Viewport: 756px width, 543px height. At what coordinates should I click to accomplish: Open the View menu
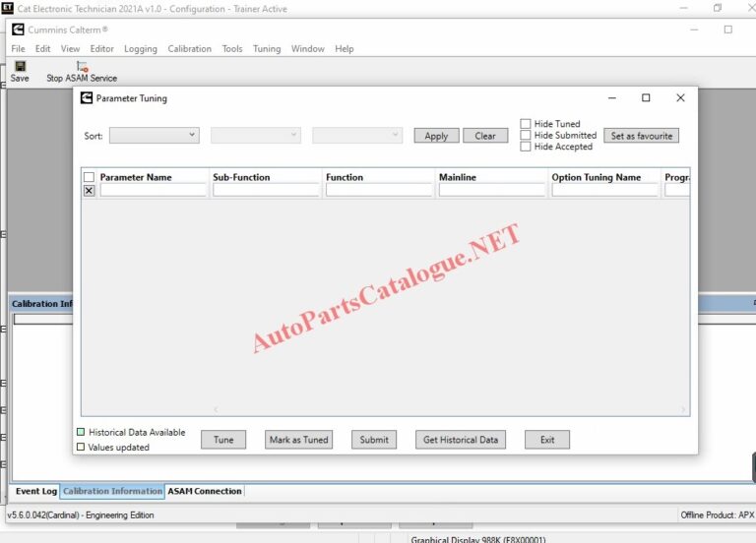coord(71,48)
